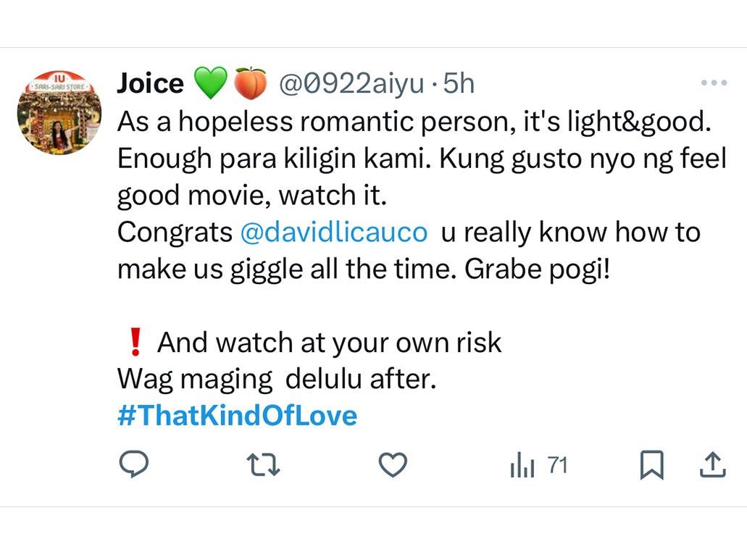This screenshot has height=560, width=747.
Task: Click the display name Joice
Action: (x=150, y=82)
